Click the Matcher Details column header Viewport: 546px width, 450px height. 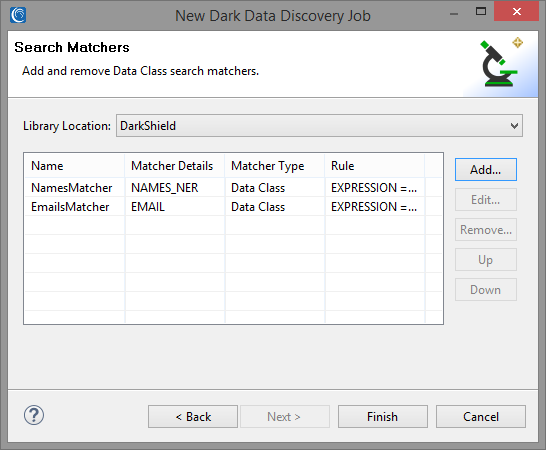175,166
